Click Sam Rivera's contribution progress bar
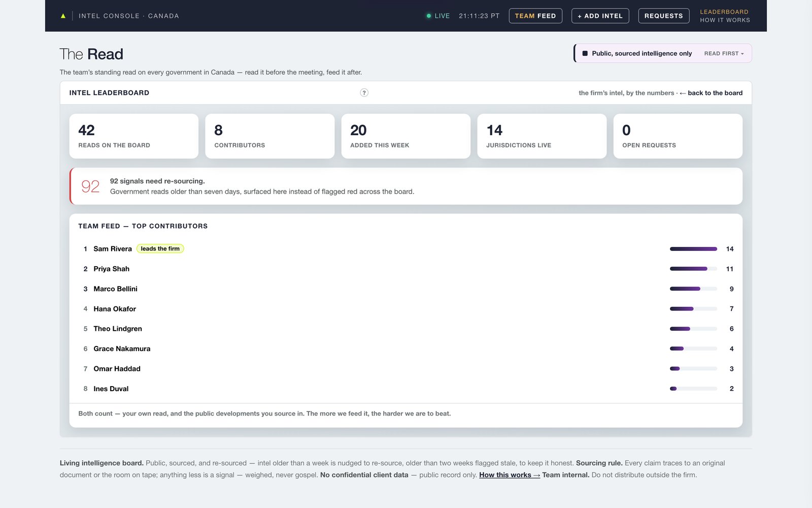 pos(693,249)
